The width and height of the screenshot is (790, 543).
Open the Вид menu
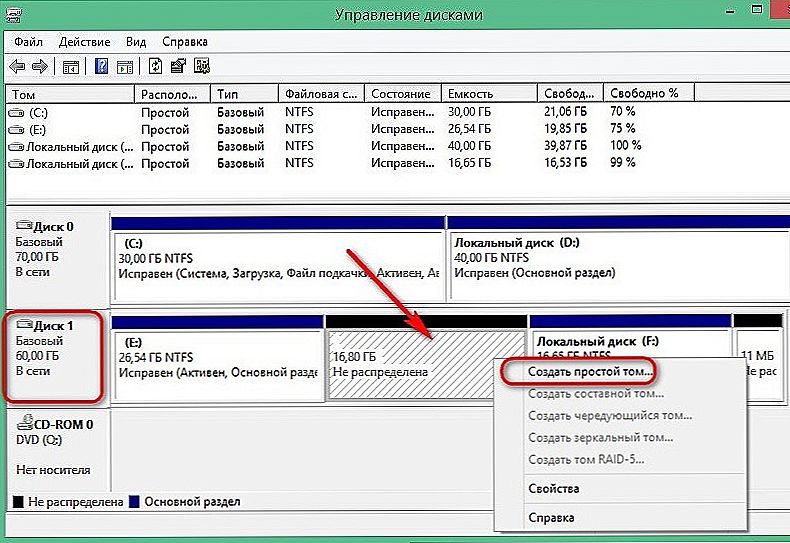pyautogui.click(x=136, y=42)
